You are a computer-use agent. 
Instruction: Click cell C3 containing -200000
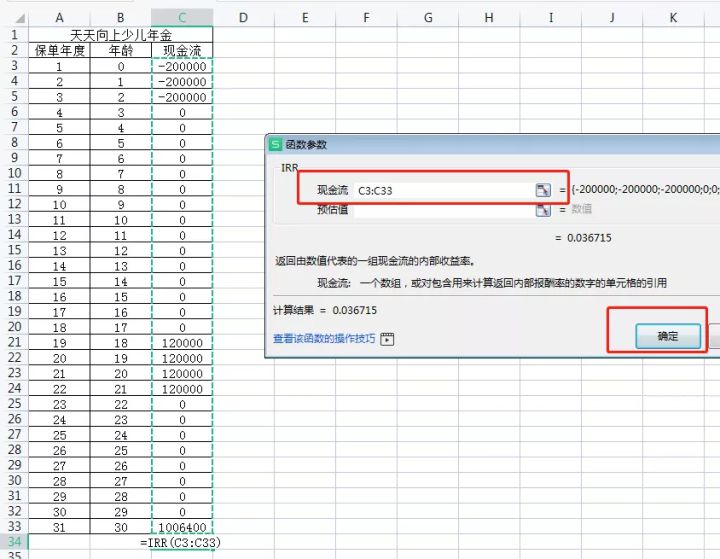(182, 66)
